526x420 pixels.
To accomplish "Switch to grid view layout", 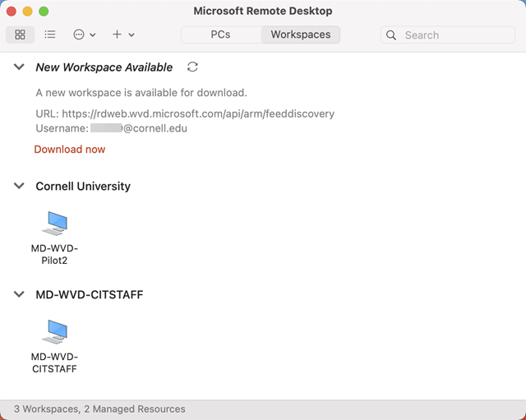I will [20, 35].
